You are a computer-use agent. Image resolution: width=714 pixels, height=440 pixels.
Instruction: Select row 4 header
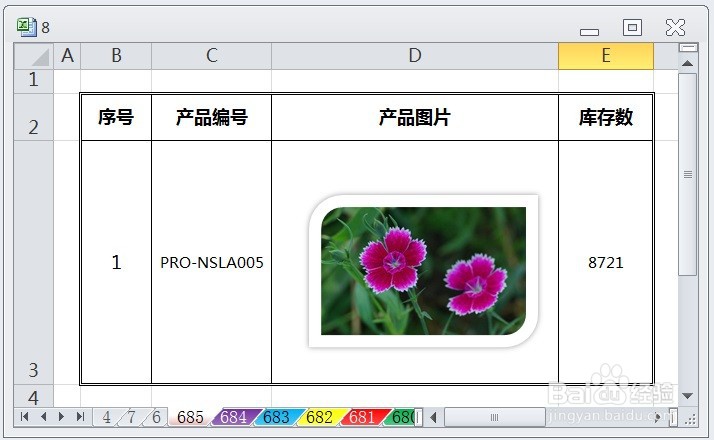34,395
